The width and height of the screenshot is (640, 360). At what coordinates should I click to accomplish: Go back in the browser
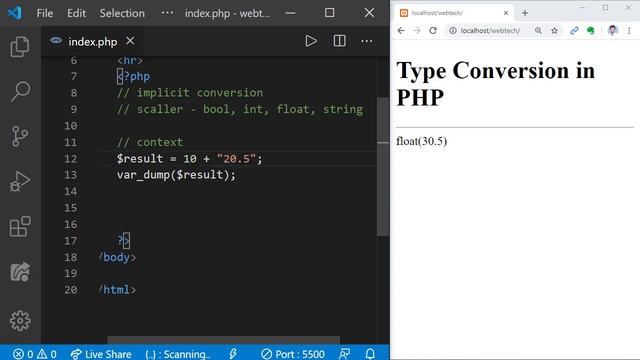[401, 31]
